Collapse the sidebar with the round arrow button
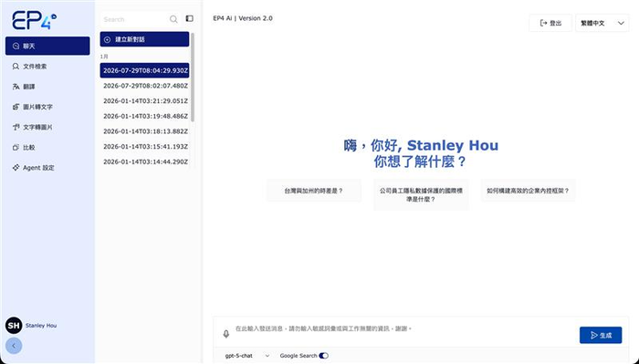This screenshot has width=639, height=364. click(x=14, y=346)
